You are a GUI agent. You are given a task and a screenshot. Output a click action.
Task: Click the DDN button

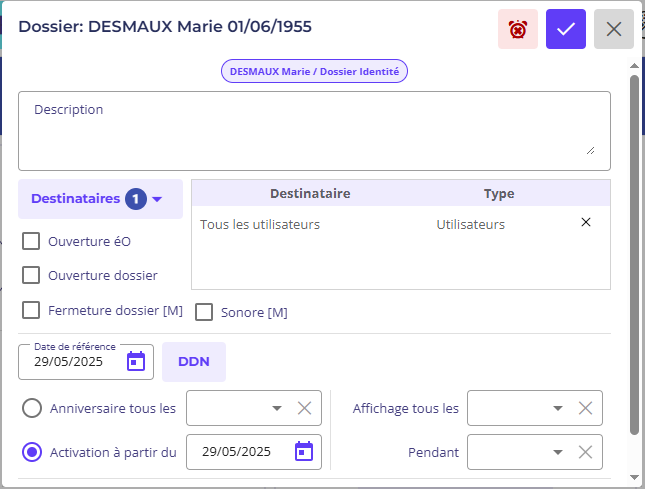194,361
